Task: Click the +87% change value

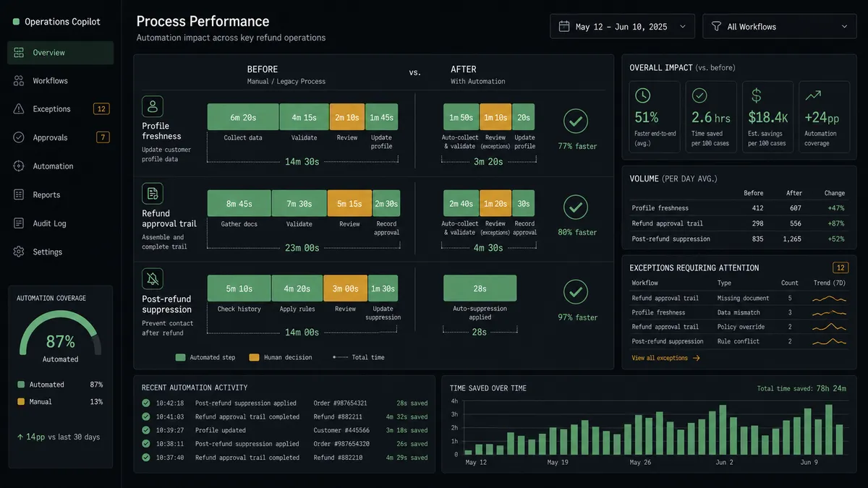Action: coord(835,223)
